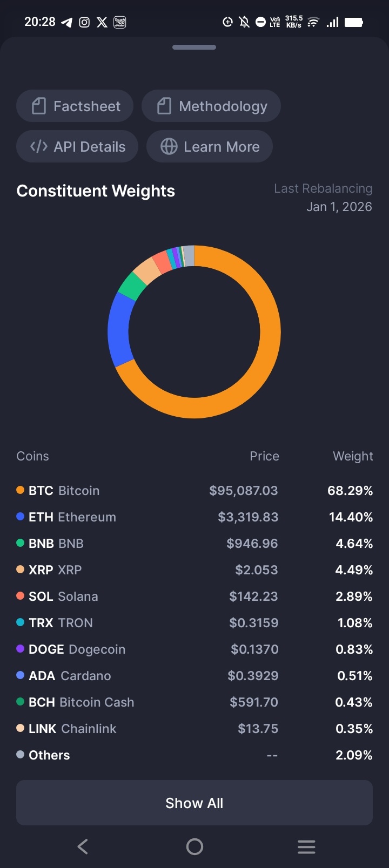Tap the Factsheet document icon
This screenshot has width=389, height=868.
click(39, 106)
